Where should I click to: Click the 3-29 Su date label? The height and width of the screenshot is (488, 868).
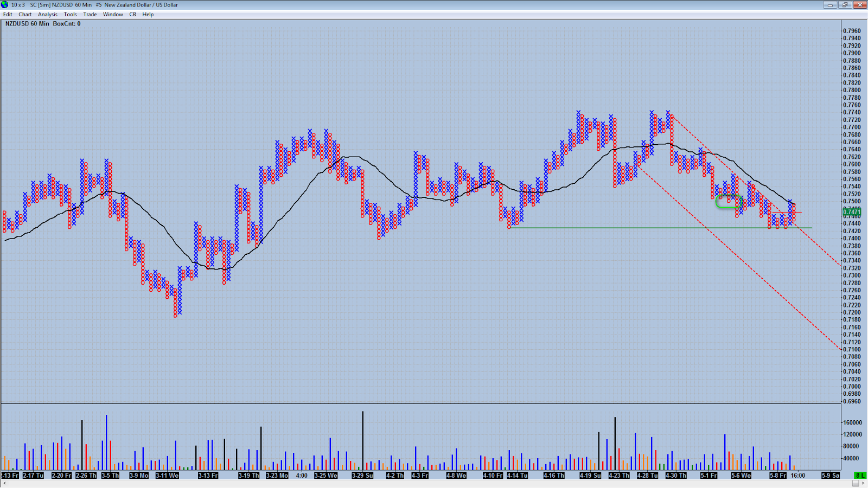tap(362, 476)
